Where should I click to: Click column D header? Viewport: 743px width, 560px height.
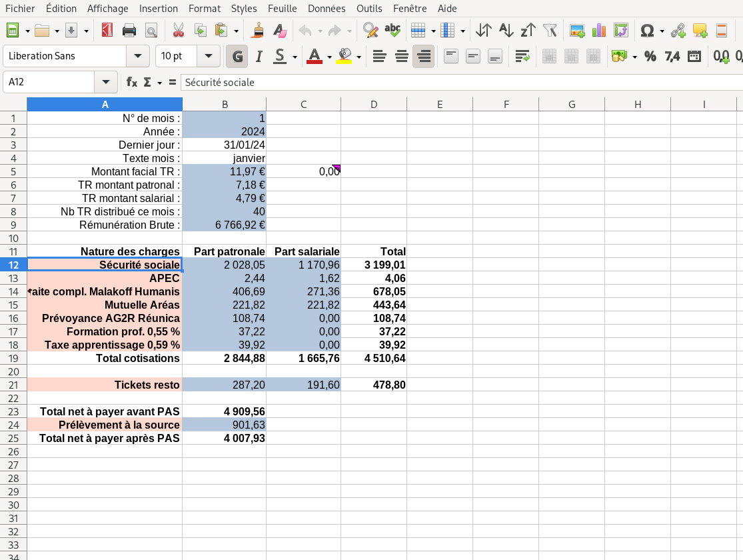[x=373, y=104]
